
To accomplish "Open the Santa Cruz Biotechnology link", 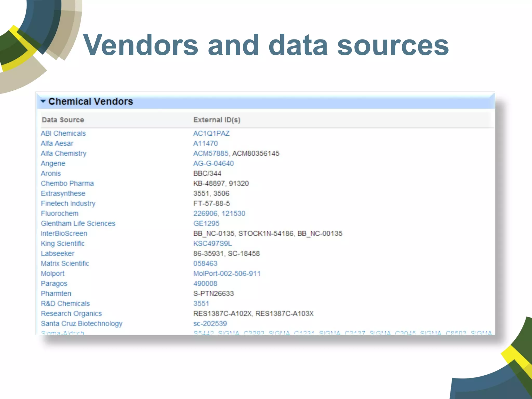I will [82, 323].
